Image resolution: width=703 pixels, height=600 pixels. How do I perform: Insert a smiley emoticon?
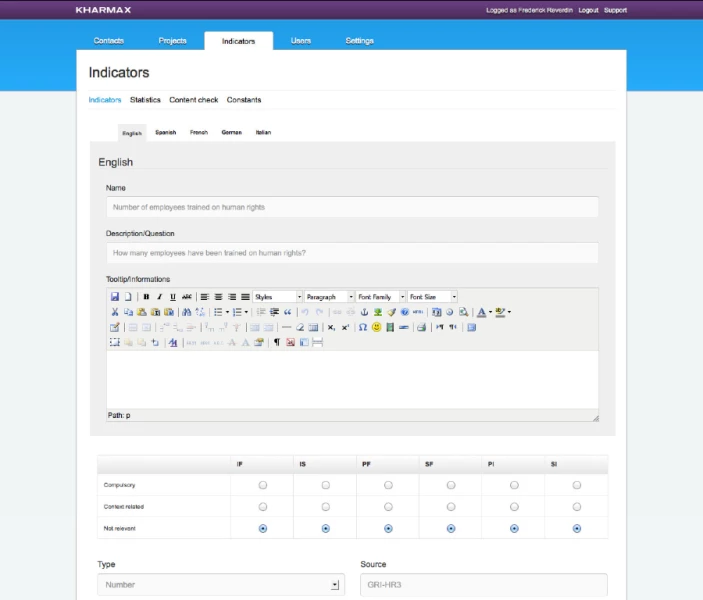coord(376,327)
